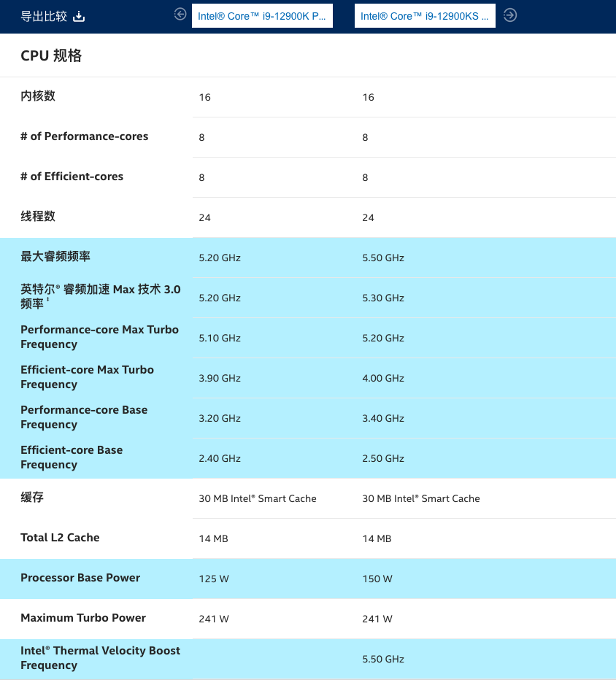Click the 125 W base power value

click(x=214, y=579)
